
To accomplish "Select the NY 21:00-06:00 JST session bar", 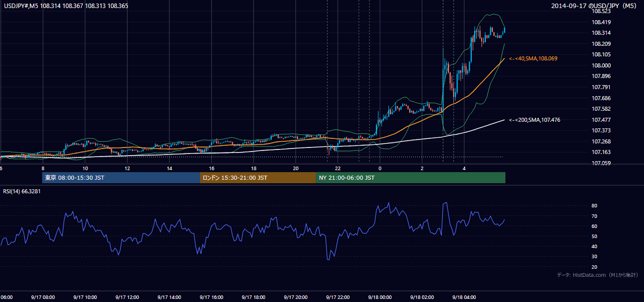I will (411, 178).
